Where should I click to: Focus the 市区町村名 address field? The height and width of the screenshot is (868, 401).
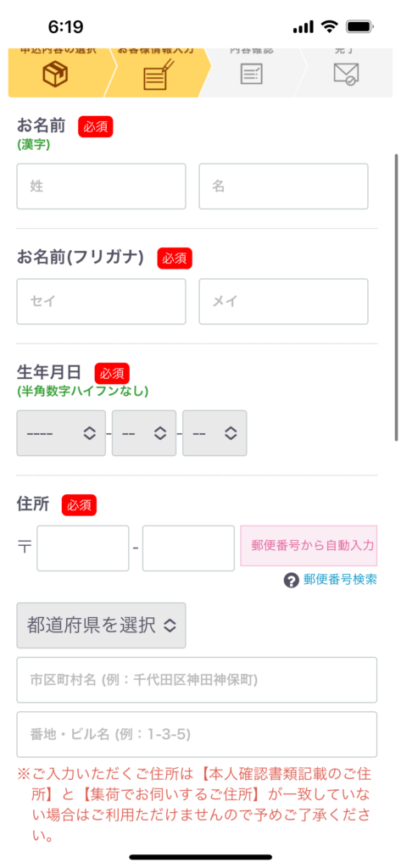click(197, 680)
